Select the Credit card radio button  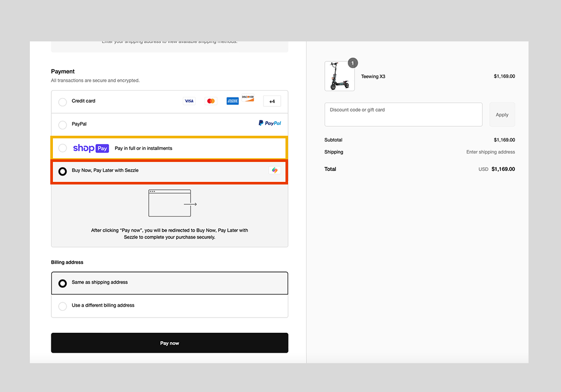tap(63, 102)
